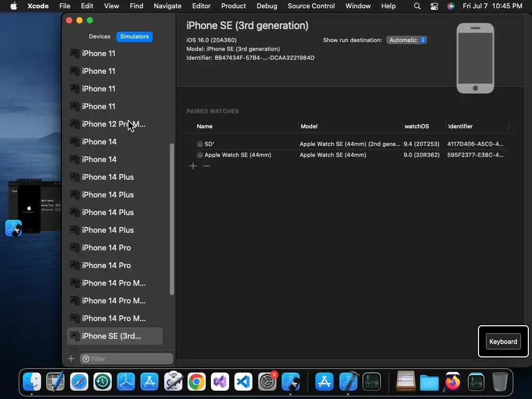Open the Help menu
This screenshot has width=532, height=399.
pyautogui.click(x=388, y=6)
